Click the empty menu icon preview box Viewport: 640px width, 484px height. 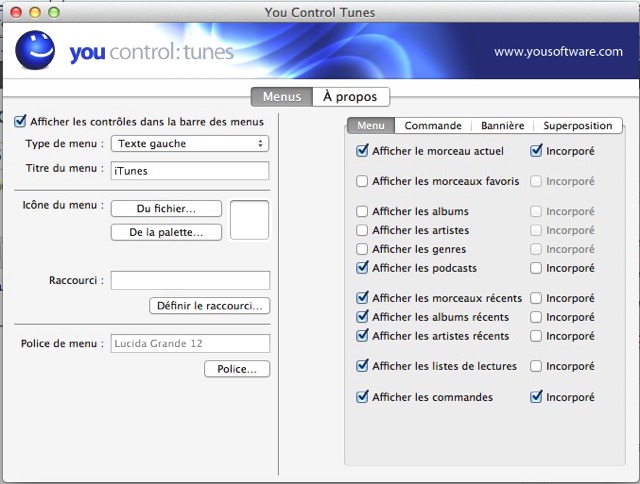tap(249, 220)
